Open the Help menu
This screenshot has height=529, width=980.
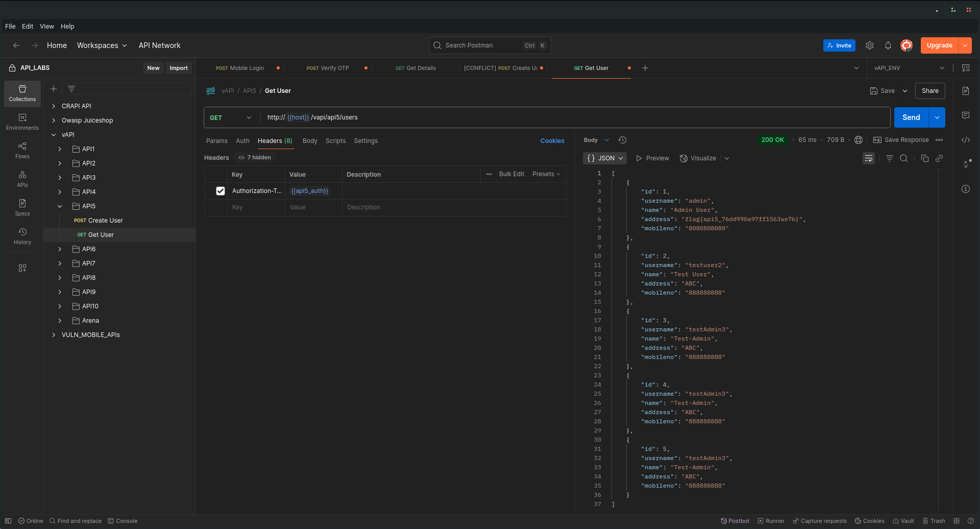click(x=67, y=27)
